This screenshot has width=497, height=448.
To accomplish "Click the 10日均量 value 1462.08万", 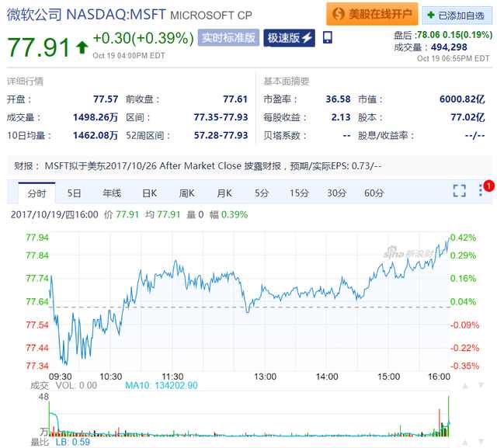I will tap(96, 136).
